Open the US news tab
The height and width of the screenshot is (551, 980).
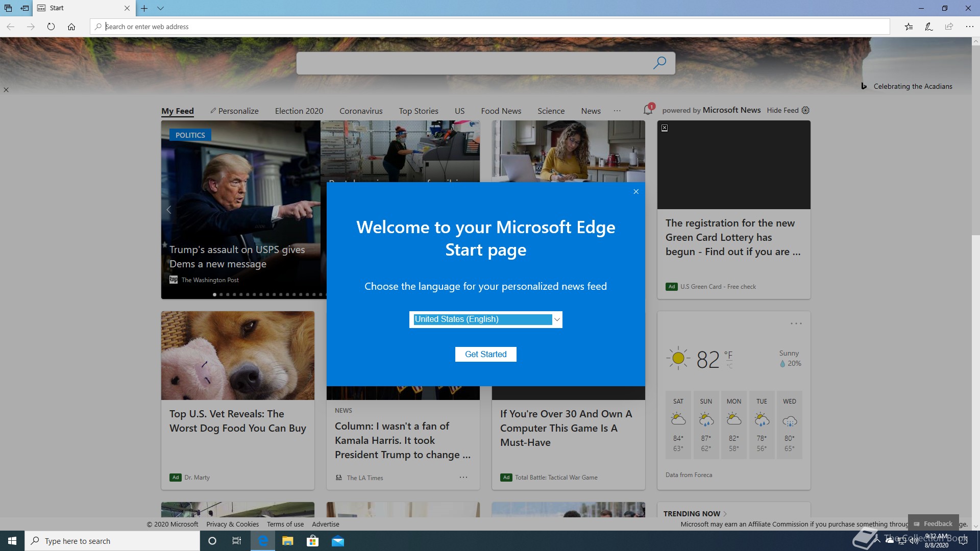pos(459,111)
